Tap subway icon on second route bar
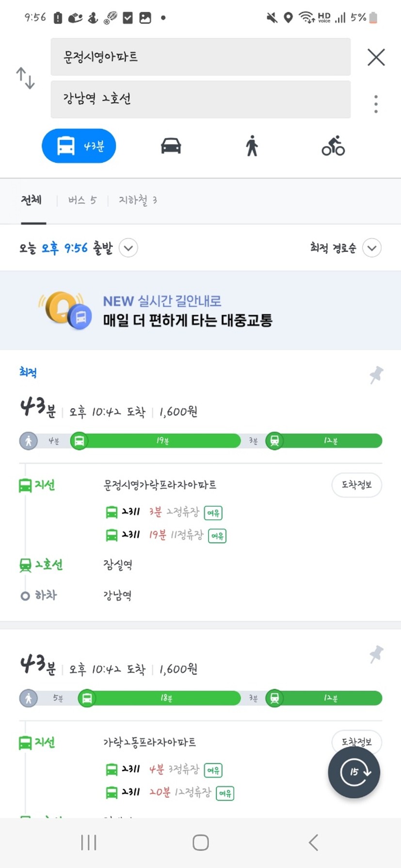 tap(274, 698)
